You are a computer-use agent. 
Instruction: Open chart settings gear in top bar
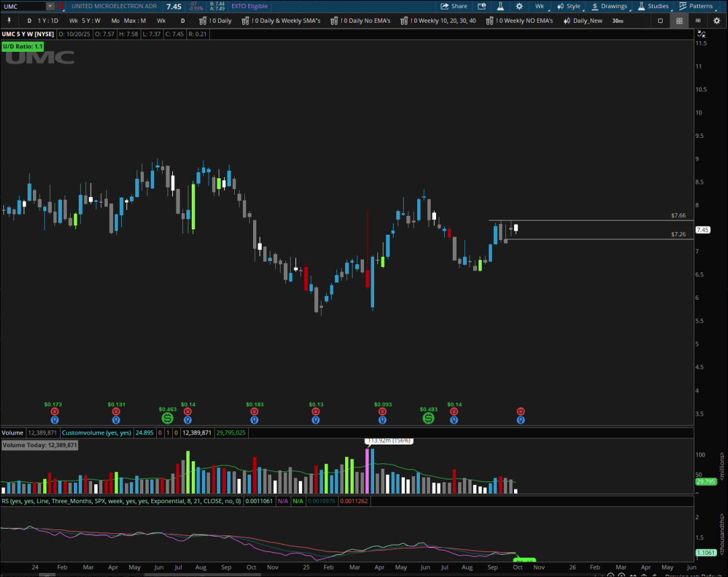click(x=519, y=7)
